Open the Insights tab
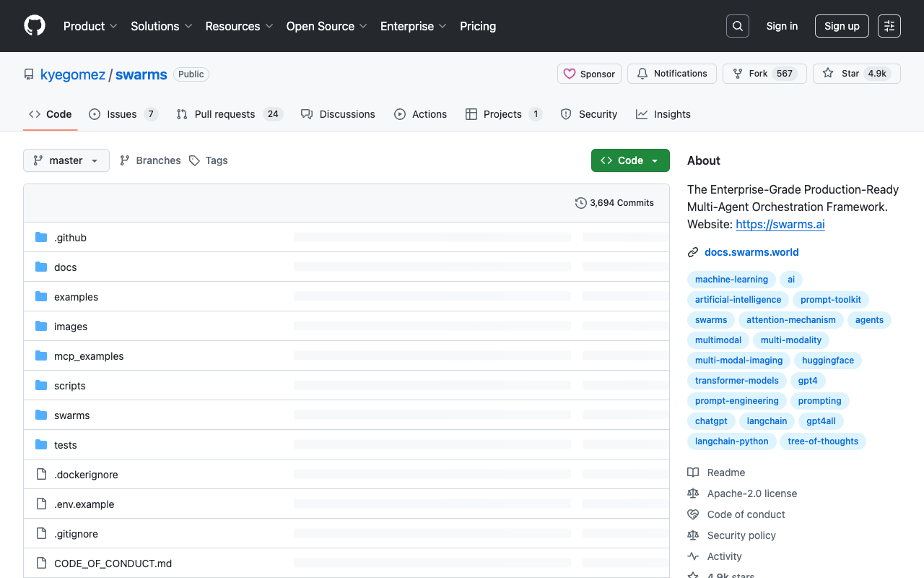Image resolution: width=924 pixels, height=578 pixels. point(663,114)
